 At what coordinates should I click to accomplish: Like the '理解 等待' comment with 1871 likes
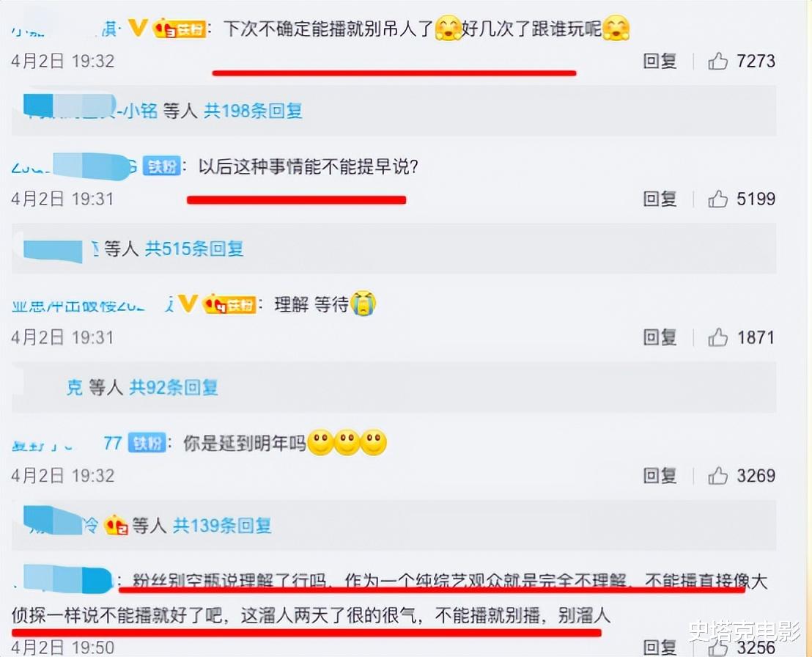click(717, 338)
